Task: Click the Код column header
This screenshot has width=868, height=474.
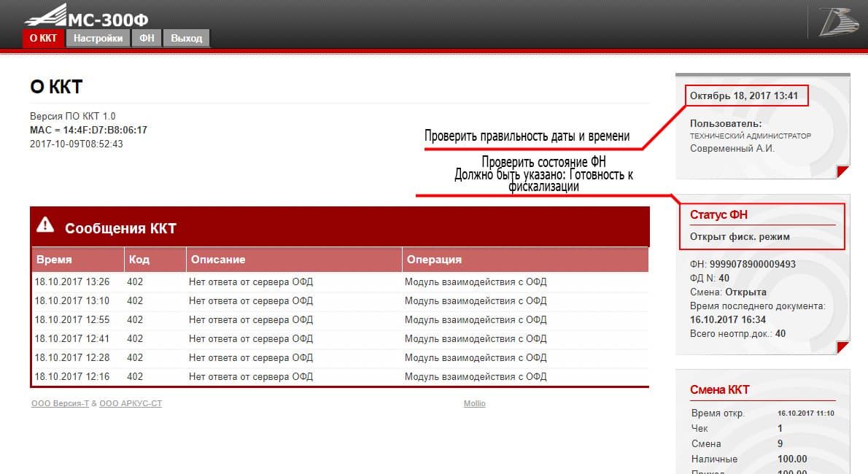Action: [155, 259]
